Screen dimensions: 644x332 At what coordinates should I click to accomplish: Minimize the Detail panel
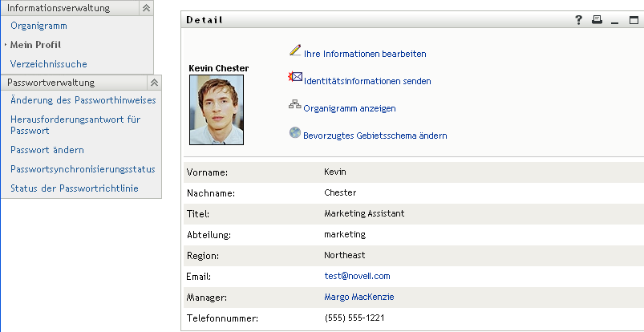[615, 21]
